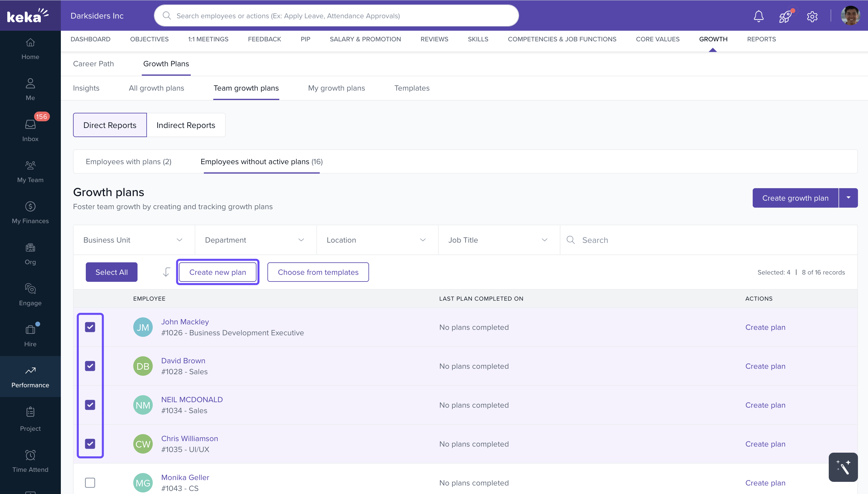This screenshot has width=868, height=494.
Task: Open the notifications bell icon
Action: pyautogui.click(x=758, y=16)
